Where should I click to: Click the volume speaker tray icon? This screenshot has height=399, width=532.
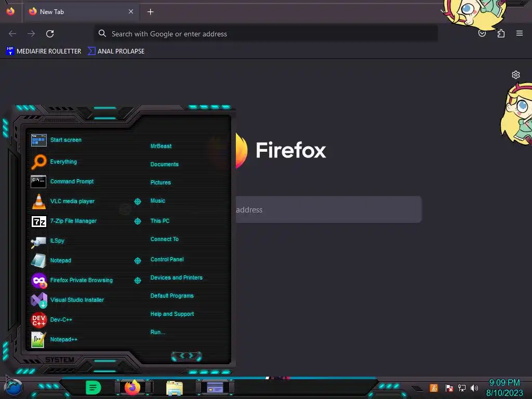[x=474, y=388]
